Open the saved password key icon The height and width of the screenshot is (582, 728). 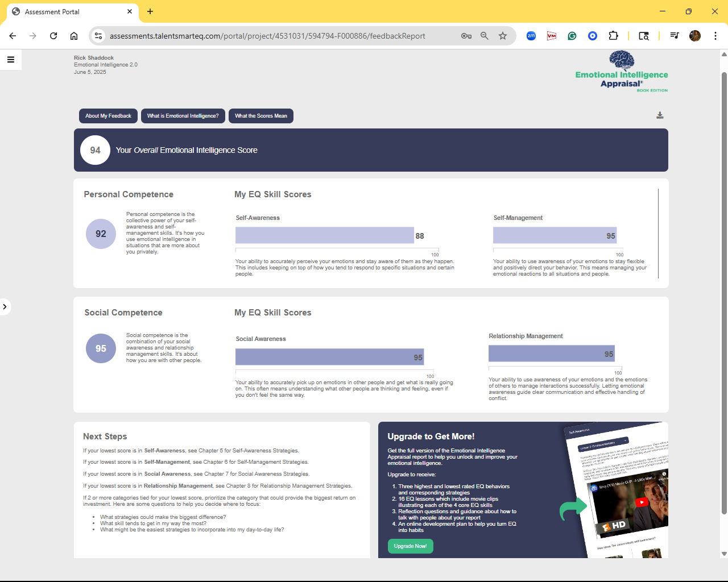466,36
